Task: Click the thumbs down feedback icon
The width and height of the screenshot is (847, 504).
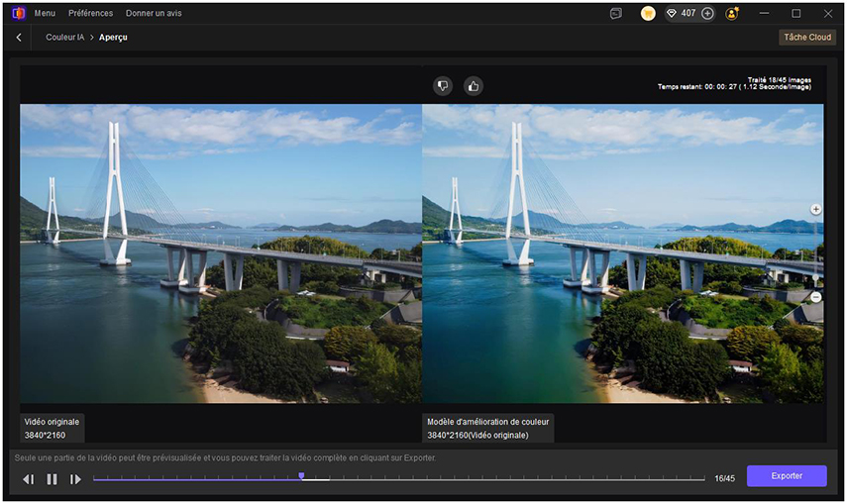Action: tap(443, 86)
